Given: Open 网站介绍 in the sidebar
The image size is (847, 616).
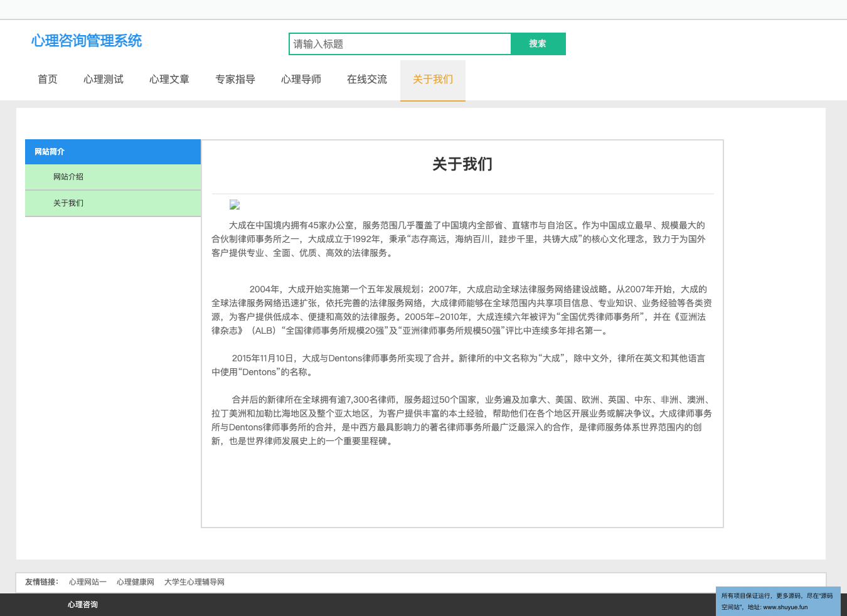Looking at the screenshot, I should tap(113, 177).
